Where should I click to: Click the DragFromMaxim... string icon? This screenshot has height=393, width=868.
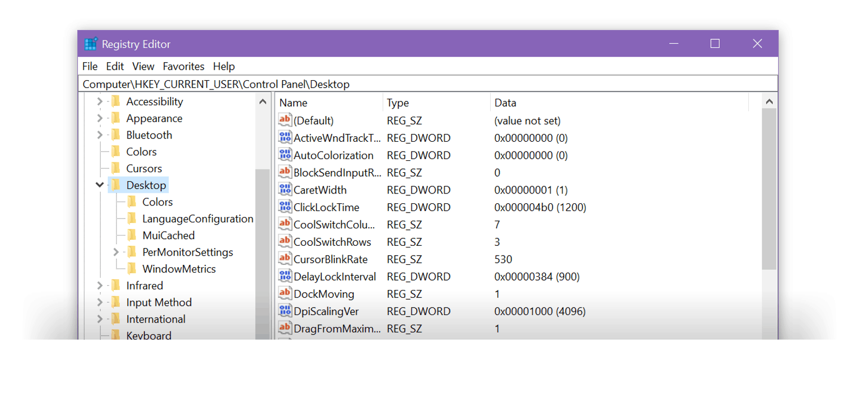pyautogui.click(x=285, y=328)
